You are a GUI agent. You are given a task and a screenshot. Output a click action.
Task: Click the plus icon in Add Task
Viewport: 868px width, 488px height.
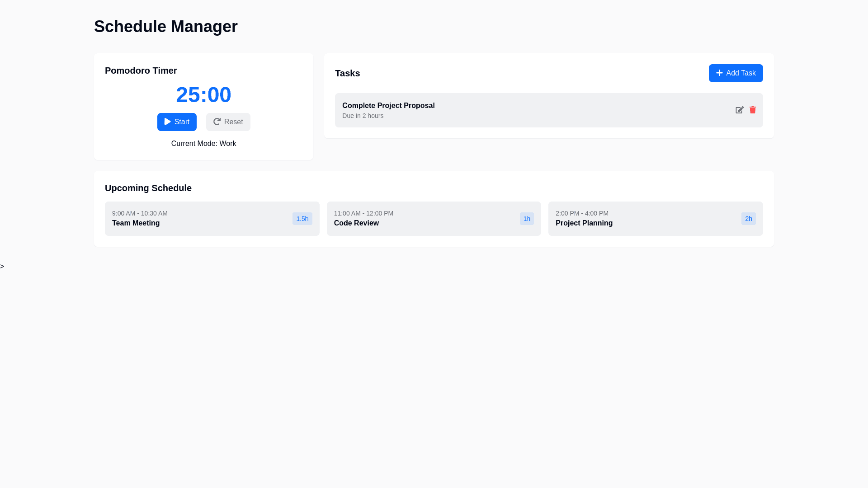click(719, 73)
